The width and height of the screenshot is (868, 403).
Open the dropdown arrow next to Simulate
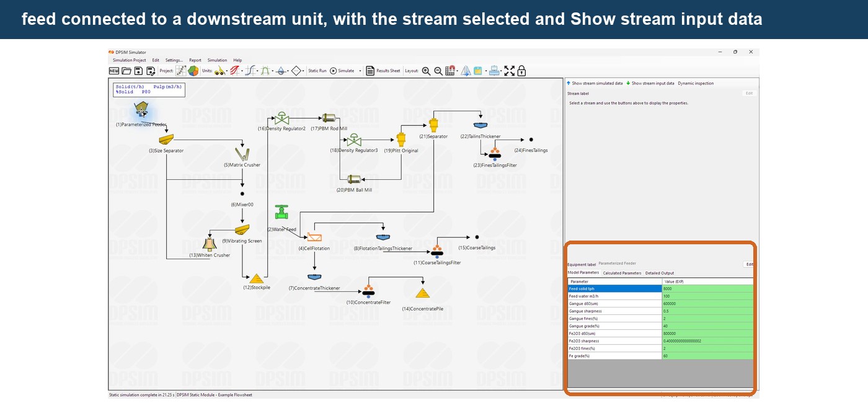coord(360,71)
